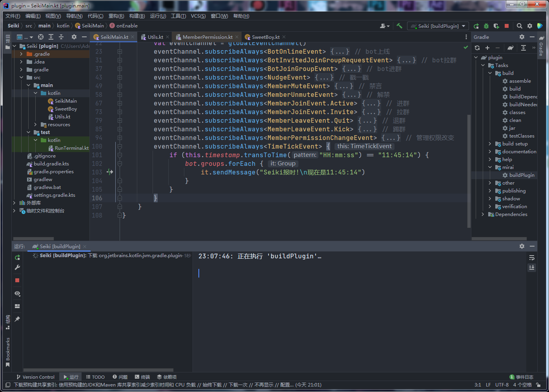Click the wrench icon in the Run panel

click(17, 267)
